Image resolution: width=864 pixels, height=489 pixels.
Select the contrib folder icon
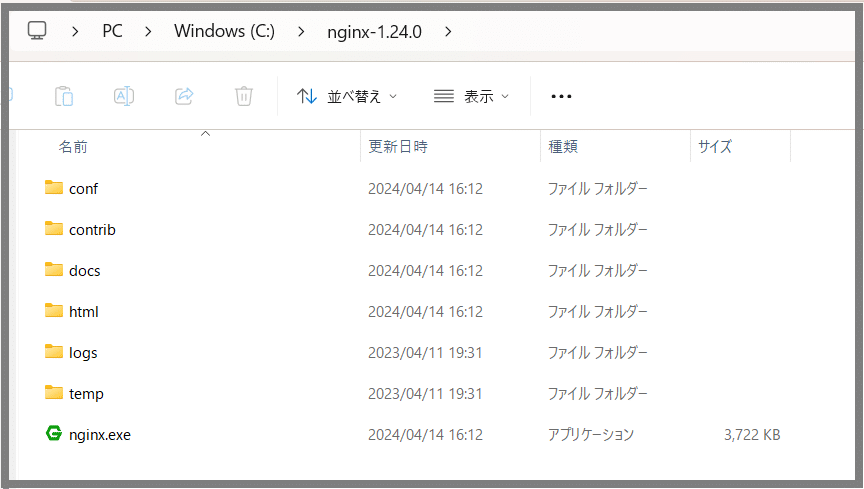pos(53,228)
